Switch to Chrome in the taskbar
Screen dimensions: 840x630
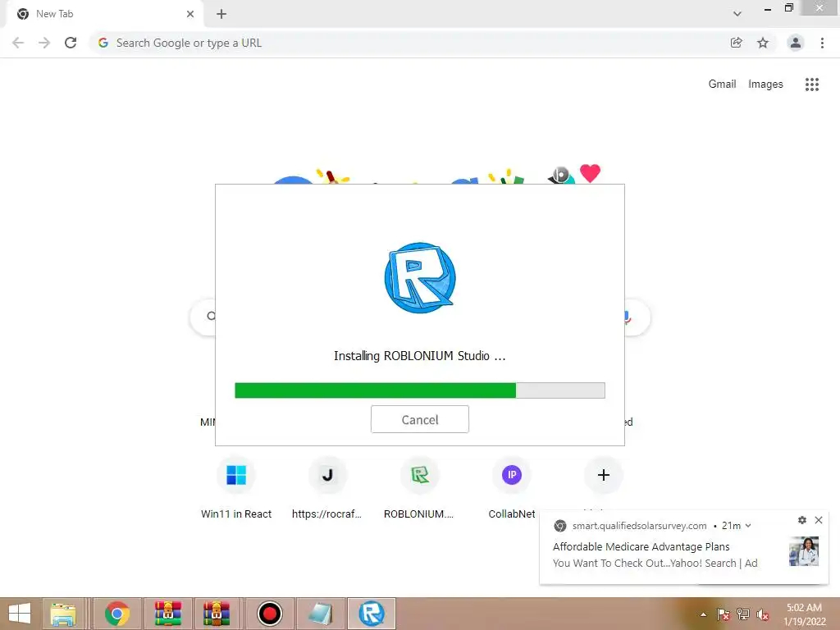click(x=117, y=614)
